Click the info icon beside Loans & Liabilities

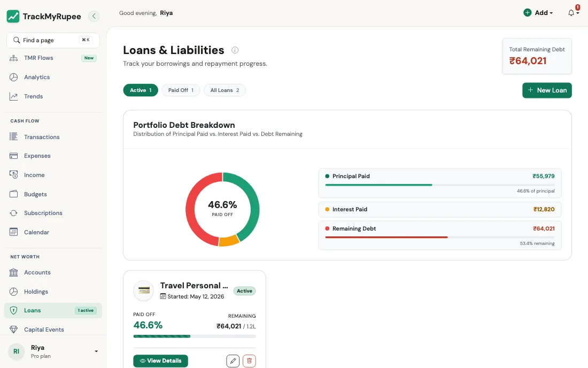click(235, 50)
